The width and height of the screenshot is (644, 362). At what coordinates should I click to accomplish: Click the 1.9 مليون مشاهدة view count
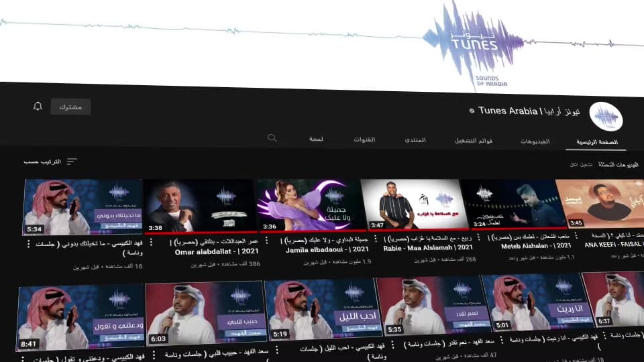click(337, 262)
